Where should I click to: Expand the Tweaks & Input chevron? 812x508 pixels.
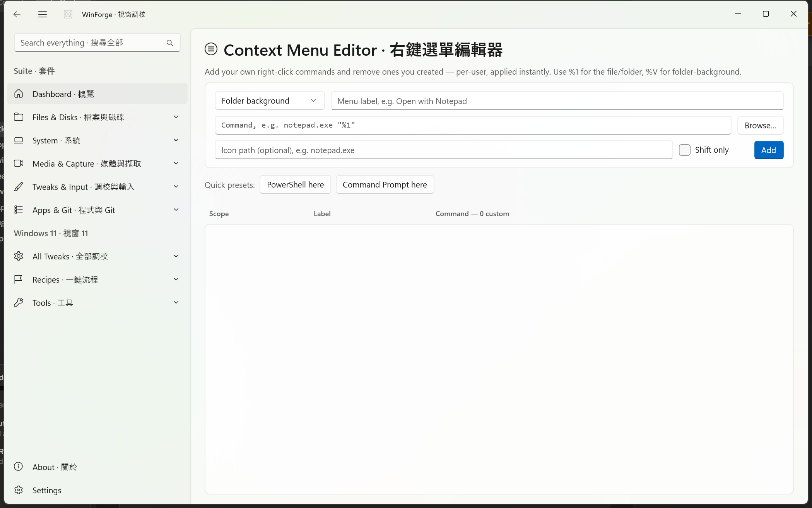(x=176, y=186)
